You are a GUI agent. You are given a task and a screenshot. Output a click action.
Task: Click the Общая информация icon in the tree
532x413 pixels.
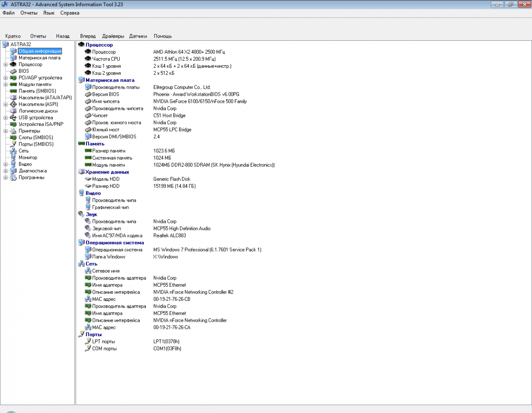click(x=13, y=51)
